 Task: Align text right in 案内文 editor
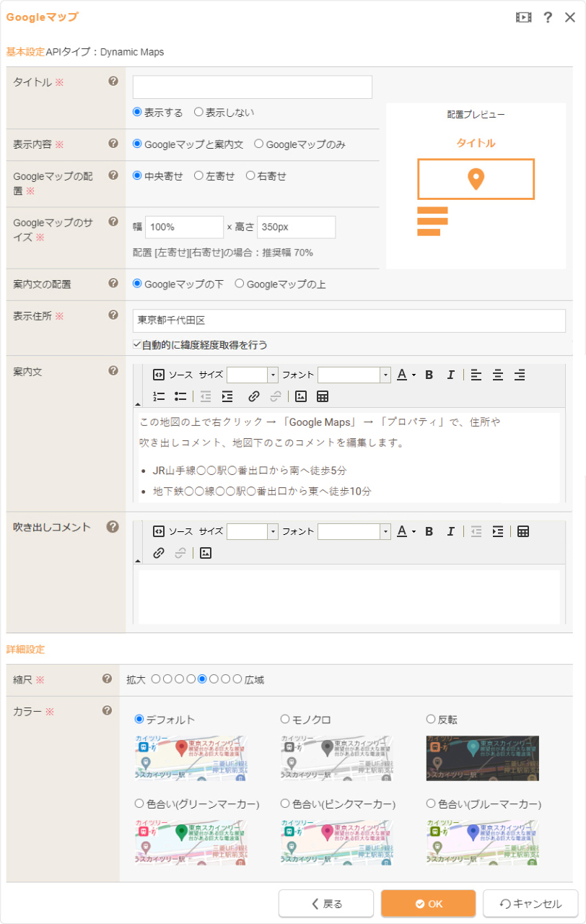point(520,375)
